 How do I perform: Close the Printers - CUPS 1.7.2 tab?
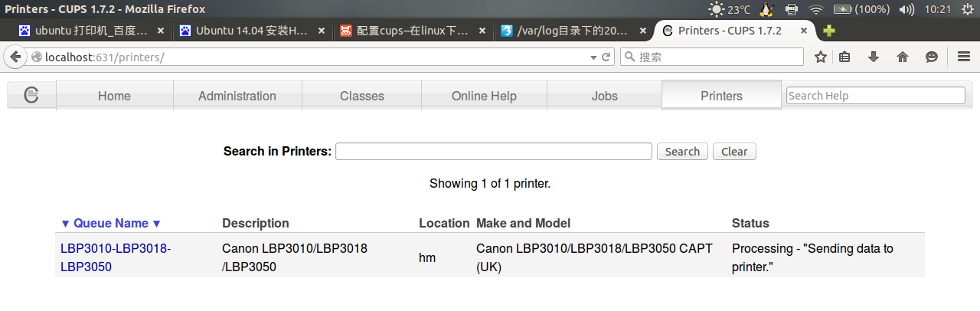804,31
